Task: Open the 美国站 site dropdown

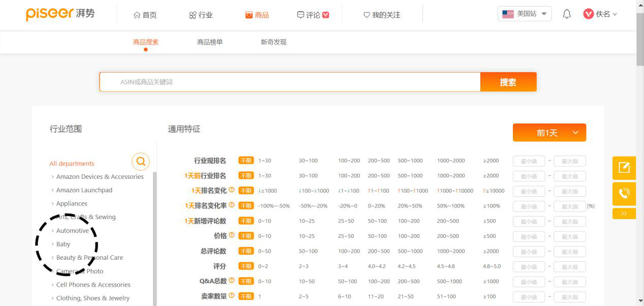Action: point(525,14)
